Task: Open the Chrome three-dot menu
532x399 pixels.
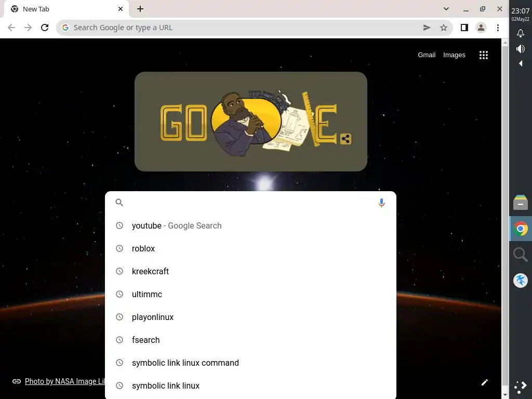Action: 498,28
